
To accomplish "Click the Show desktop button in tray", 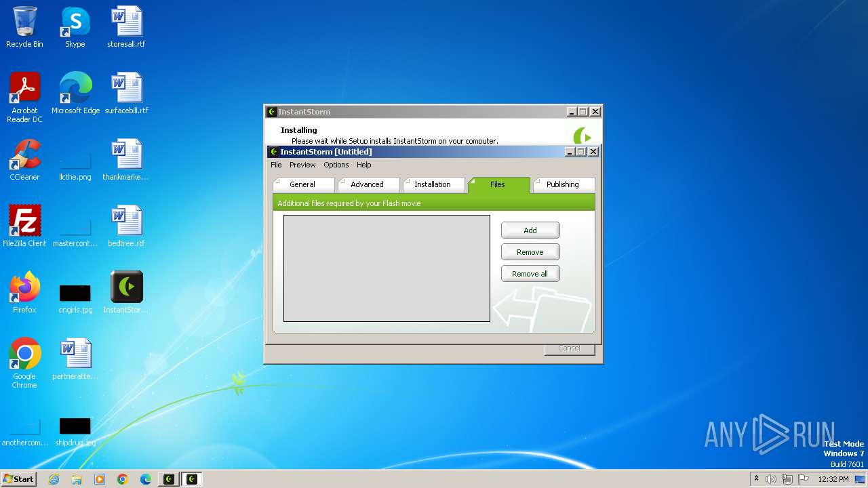I will coord(861,479).
